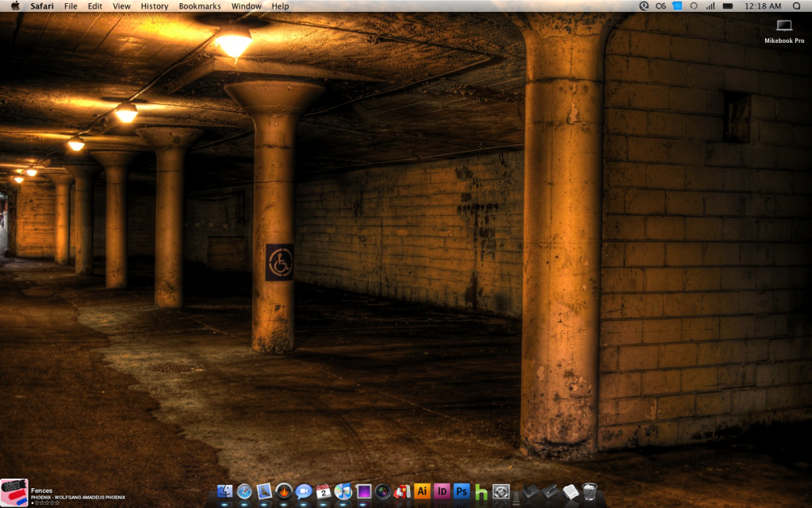Launch iTunes from the dock
This screenshot has width=812, height=508.
[x=343, y=492]
